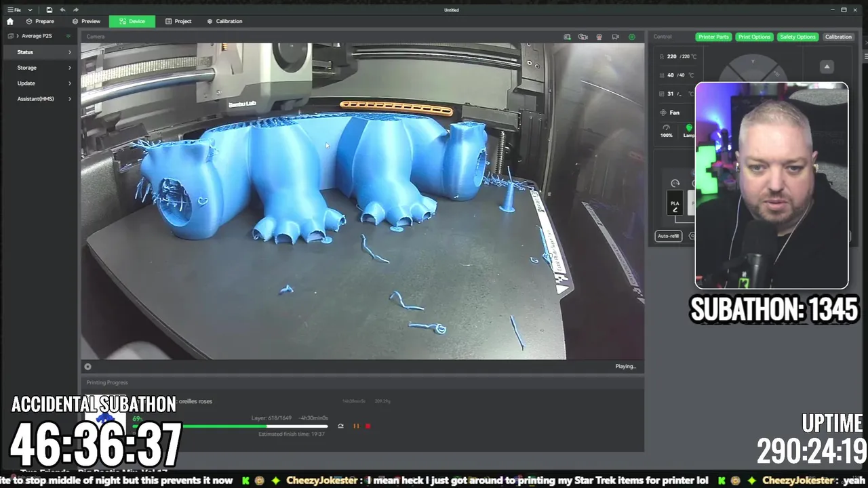Screen dimensions: 868x488
Task: Click the chevron beside Update
Action: tap(69, 83)
